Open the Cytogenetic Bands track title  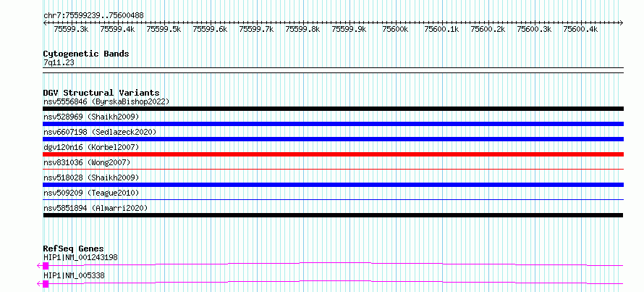(86, 54)
